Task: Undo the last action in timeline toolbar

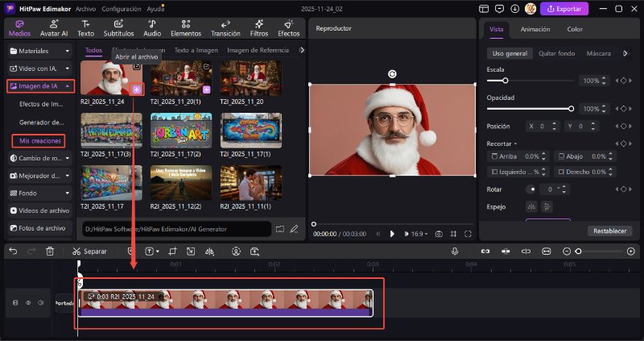Action: [13, 251]
